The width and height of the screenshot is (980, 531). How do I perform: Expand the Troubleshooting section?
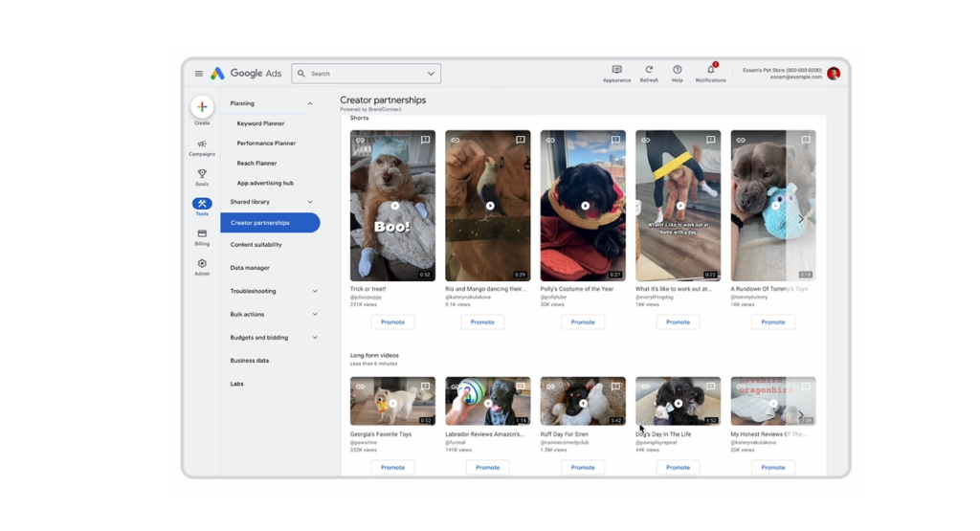pyautogui.click(x=315, y=291)
